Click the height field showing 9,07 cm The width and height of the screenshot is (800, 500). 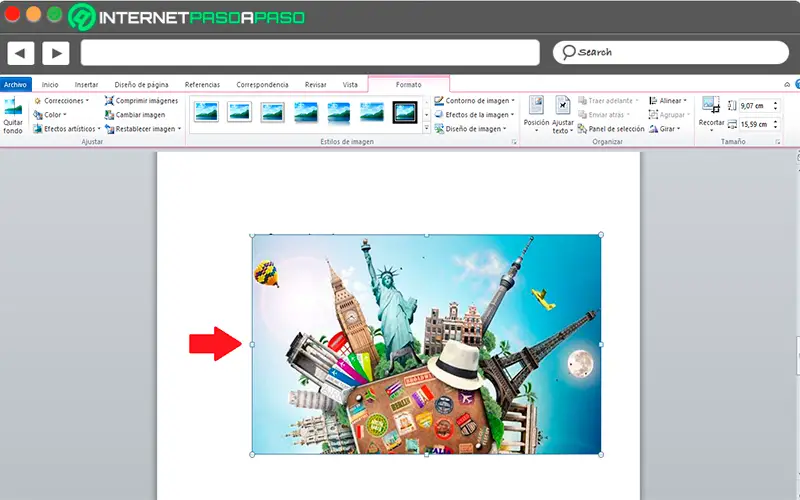(x=757, y=106)
